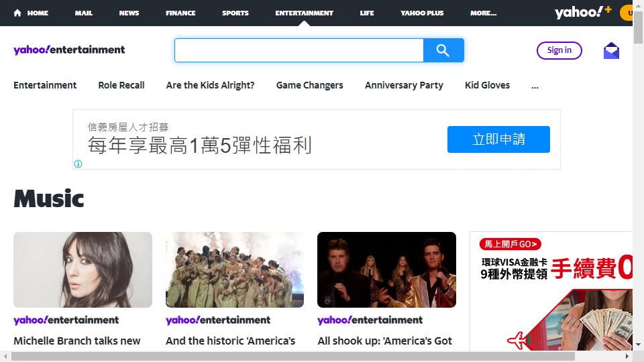Open Mail in the top navigation
Viewport: 644px width, 362px height.
coord(83,13)
